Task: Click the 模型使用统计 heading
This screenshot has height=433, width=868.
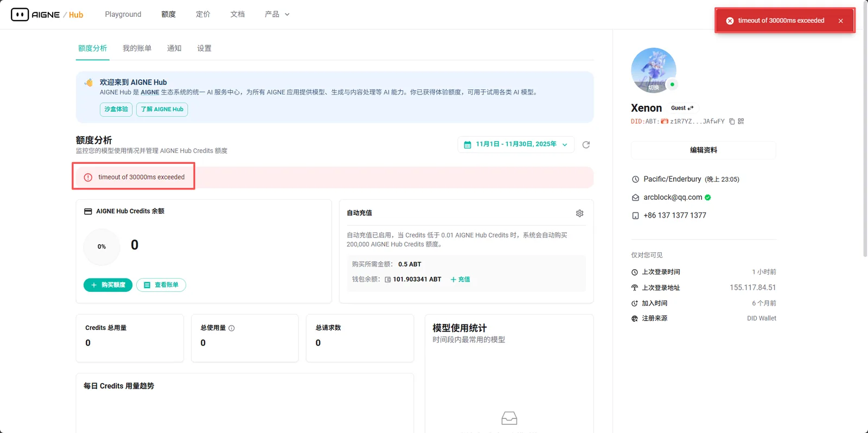Action: [x=459, y=328]
